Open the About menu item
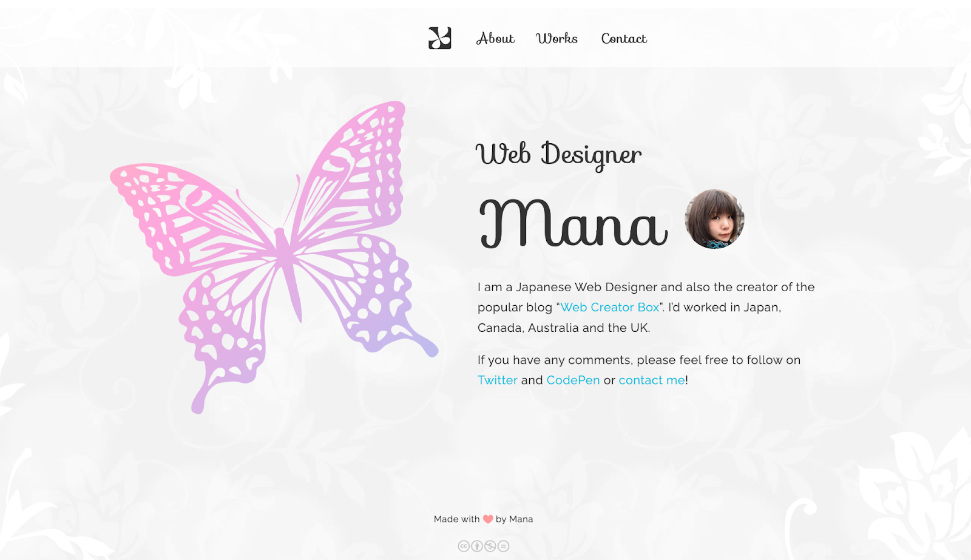Screen dimensions: 971x560 (x=495, y=38)
